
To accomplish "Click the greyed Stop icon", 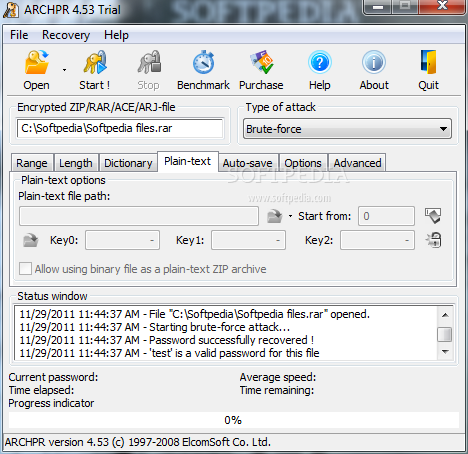I will (x=149, y=63).
